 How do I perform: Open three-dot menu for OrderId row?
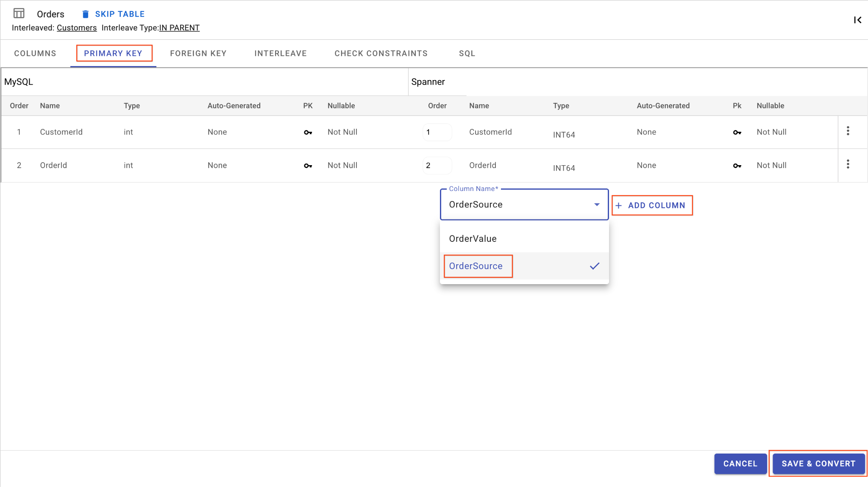848,164
